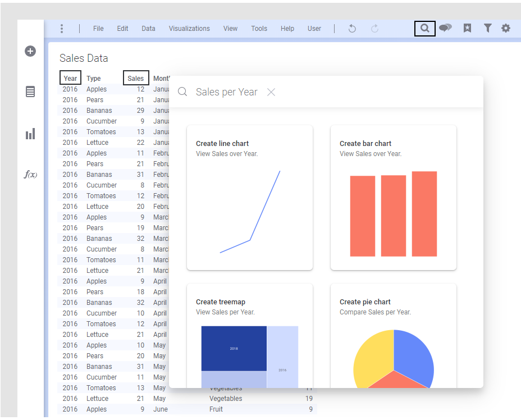The image size is (521, 420).
Task: Clear the Sales per Year search
Action: point(271,92)
